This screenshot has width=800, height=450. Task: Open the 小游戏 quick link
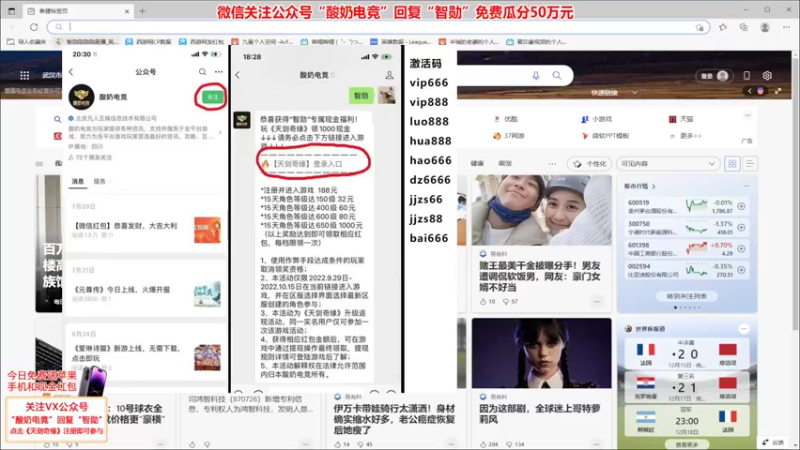pos(596,119)
